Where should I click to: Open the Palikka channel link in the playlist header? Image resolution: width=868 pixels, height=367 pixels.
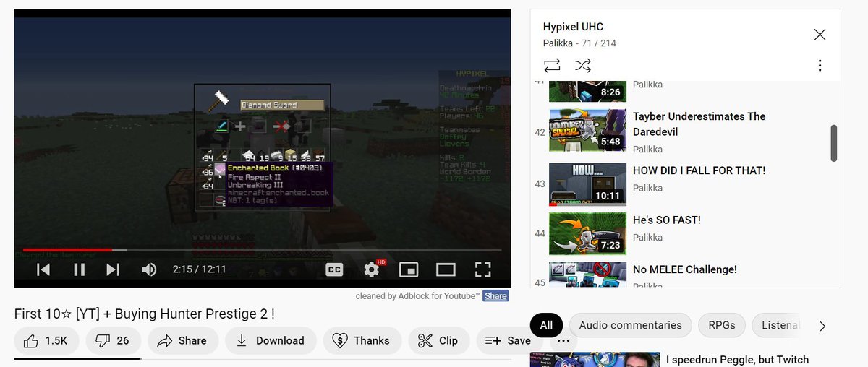pos(558,43)
